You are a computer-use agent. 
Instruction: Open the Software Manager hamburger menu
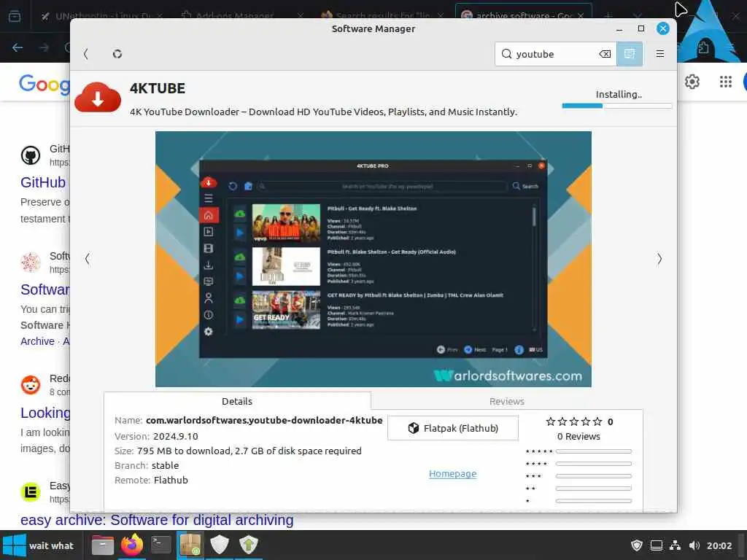659,54
